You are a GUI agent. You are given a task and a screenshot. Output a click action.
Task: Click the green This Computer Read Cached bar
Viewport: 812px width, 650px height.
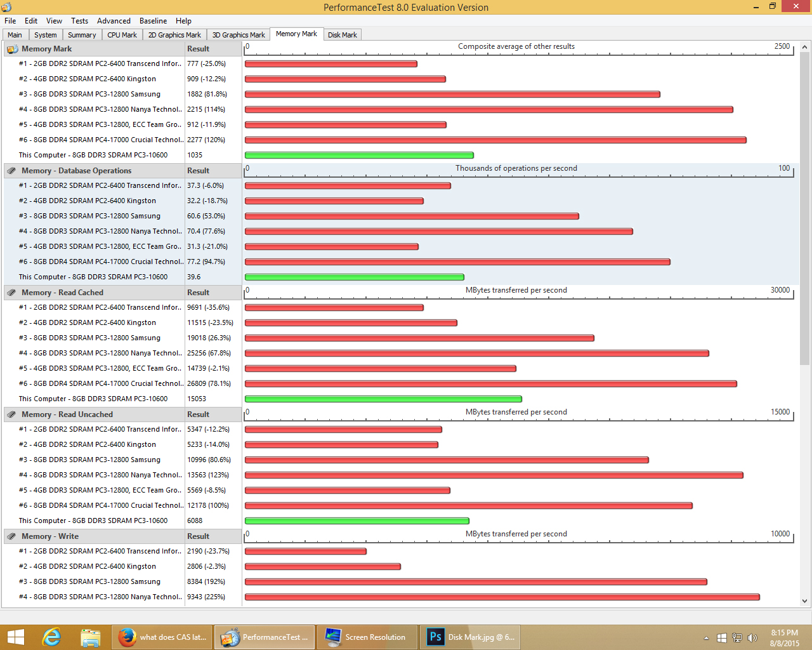coord(383,399)
